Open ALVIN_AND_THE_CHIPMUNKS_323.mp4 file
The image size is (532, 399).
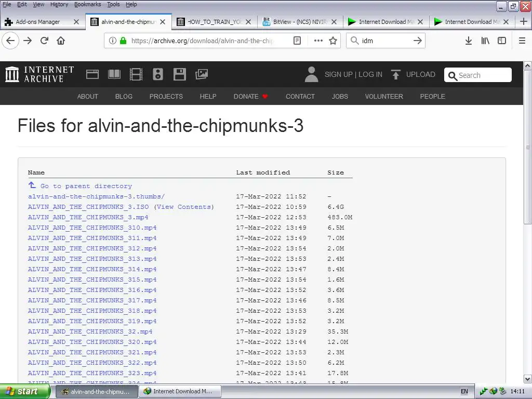click(92, 373)
